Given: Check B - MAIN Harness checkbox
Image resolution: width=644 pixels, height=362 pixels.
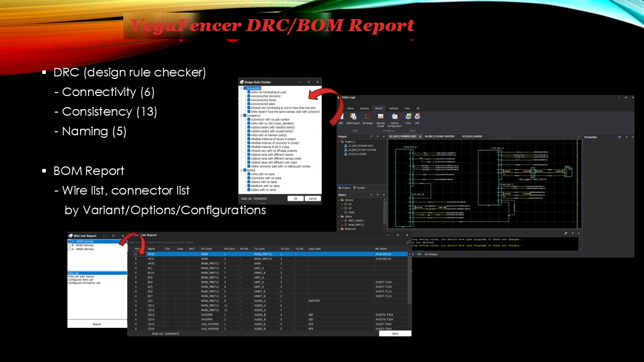Looking at the screenshot, I should click(69, 245).
